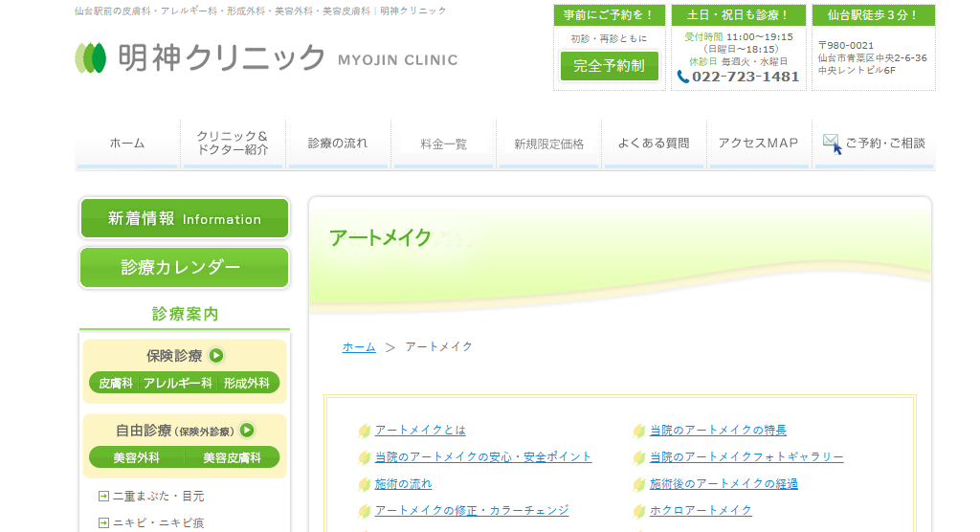Follow the ホクロアートメイク link
Viewport: 980px width, 532px height.
point(701,511)
